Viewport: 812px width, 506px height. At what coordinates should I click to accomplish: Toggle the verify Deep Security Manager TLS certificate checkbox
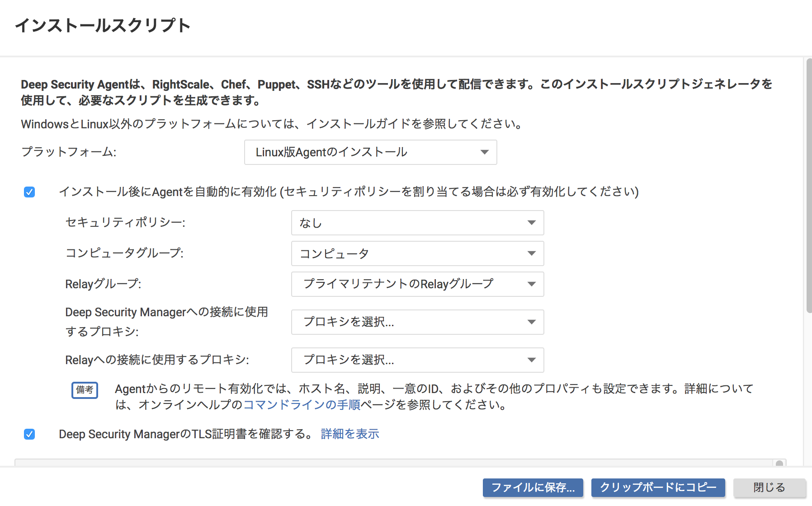click(x=29, y=434)
